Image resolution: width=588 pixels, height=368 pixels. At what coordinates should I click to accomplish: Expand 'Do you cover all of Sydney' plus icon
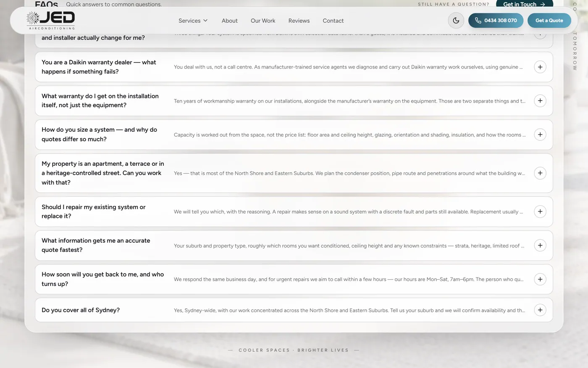click(540, 310)
